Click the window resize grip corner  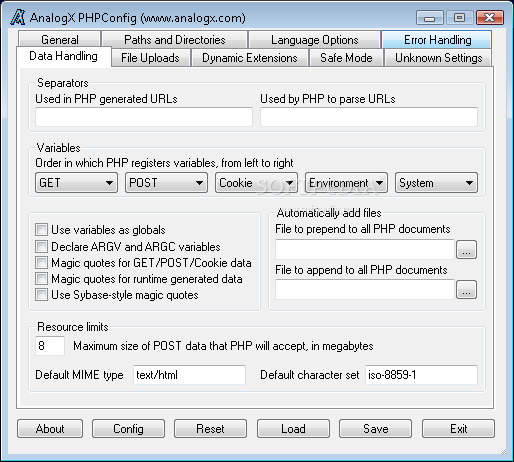pos(503,451)
